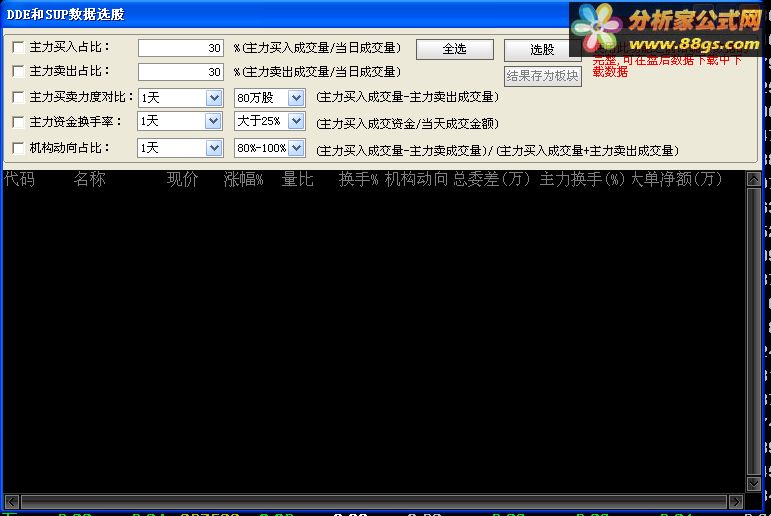771x516 pixels.
Task: Sort results by 名称 column header
Action: pyautogui.click(x=89, y=179)
